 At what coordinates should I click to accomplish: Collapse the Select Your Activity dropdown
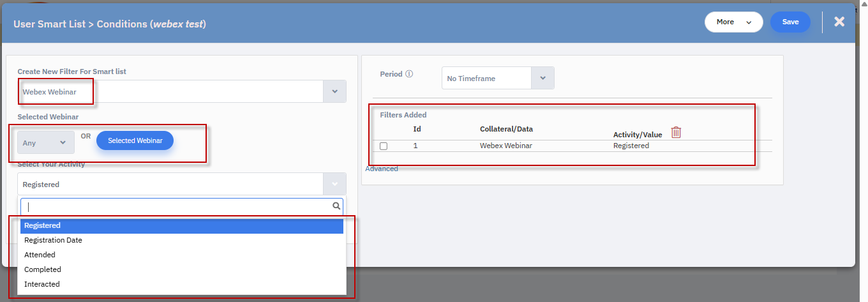coord(334,184)
